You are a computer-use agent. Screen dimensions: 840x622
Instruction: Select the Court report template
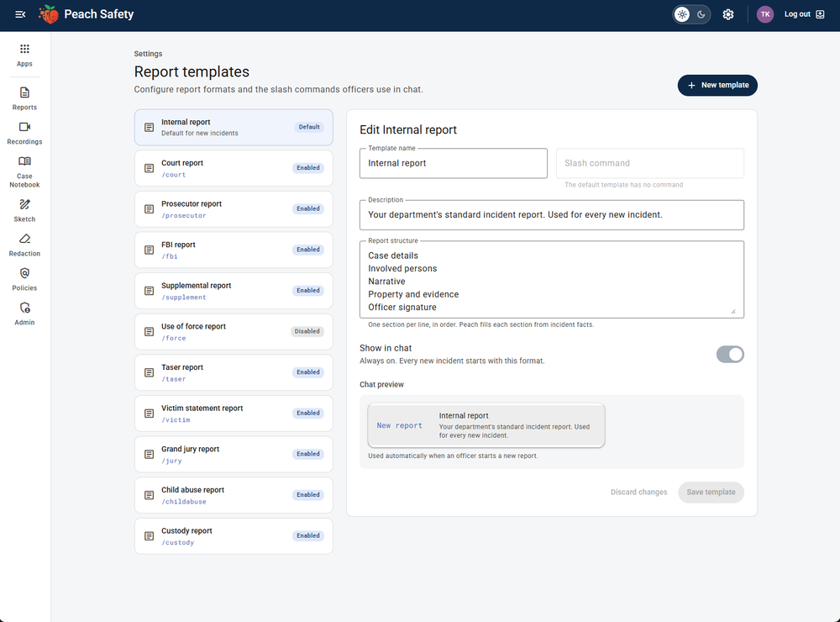(x=234, y=168)
